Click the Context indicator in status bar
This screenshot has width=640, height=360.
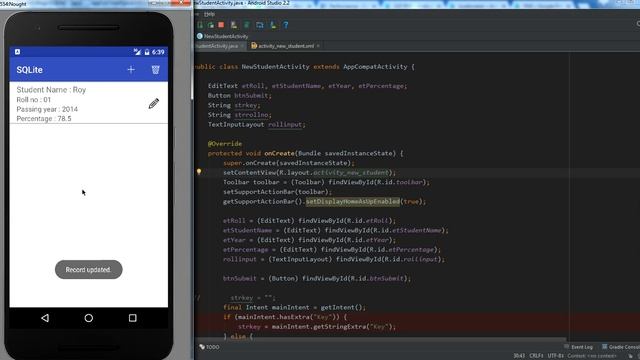click(x=592, y=356)
